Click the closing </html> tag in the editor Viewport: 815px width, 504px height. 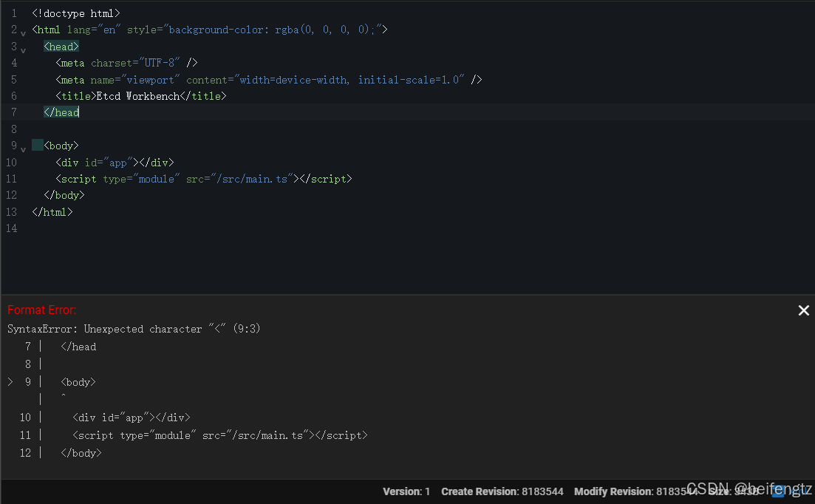[52, 212]
